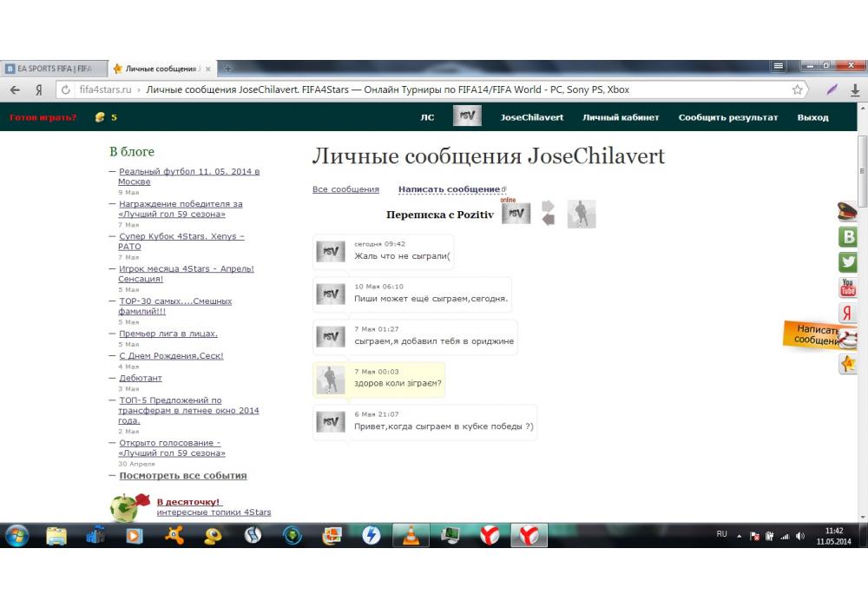
Task: Click the page vertical scrollbar thumb
Action: (x=862, y=156)
